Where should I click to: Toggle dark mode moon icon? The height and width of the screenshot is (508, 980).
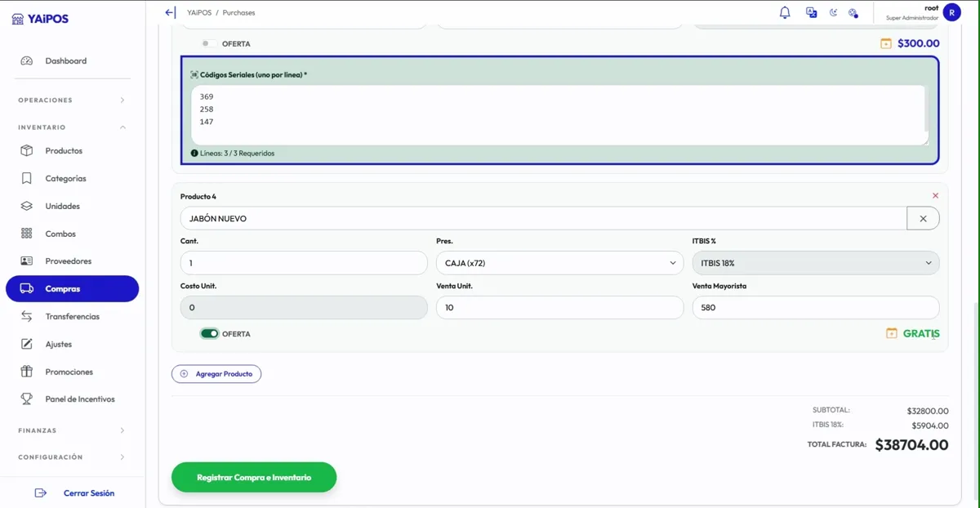833,12
